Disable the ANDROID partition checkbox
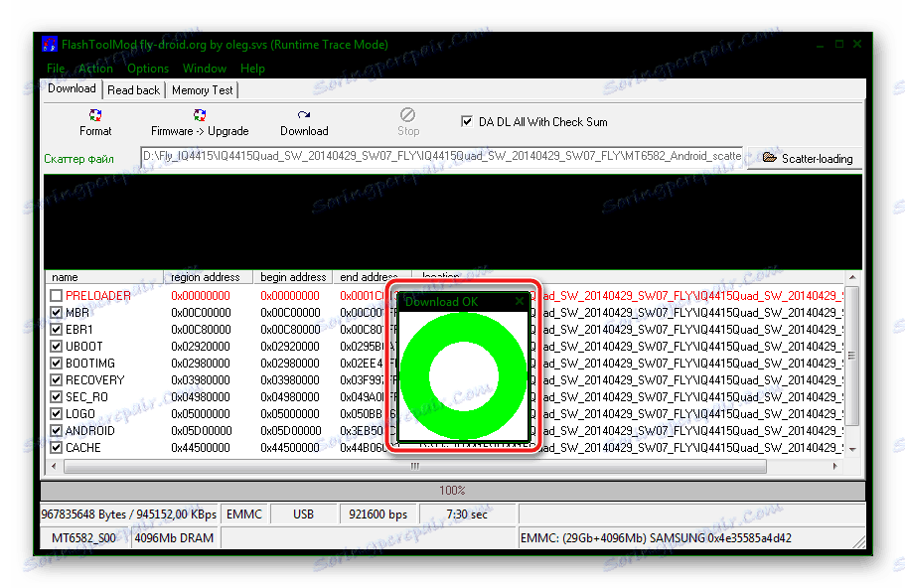This screenshot has height=588, width=905. click(x=57, y=430)
